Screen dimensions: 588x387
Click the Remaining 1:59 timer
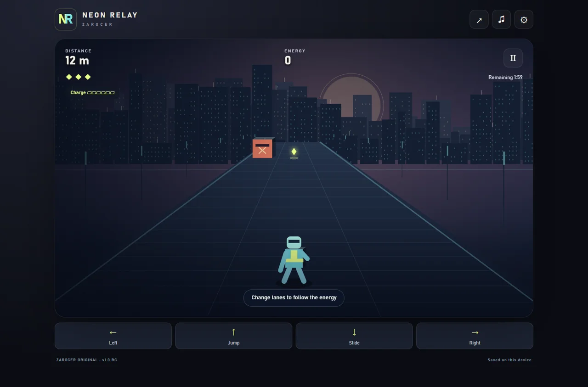pyautogui.click(x=505, y=78)
